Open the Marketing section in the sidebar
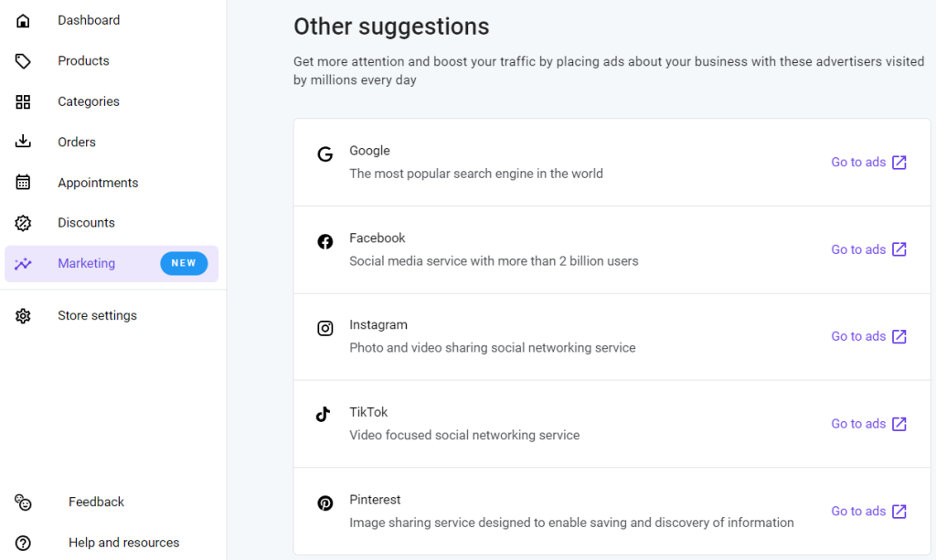The image size is (936, 560). pyautogui.click(x=86, y=263)
